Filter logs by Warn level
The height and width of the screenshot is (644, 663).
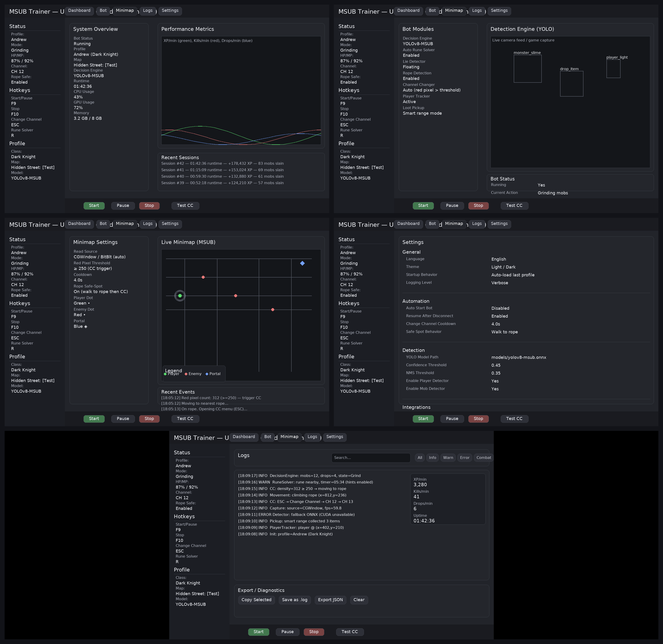(x=448, y=457)
